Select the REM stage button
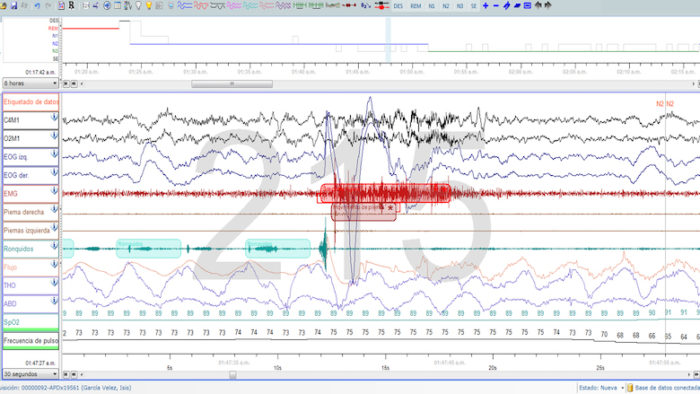The image size is (700, 394). [416, 6]
